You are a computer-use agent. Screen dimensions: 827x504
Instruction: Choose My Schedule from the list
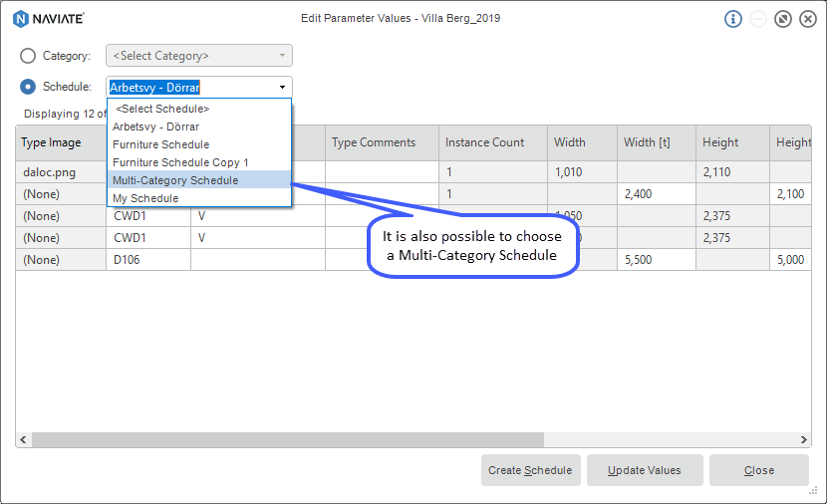pos(199,198)
